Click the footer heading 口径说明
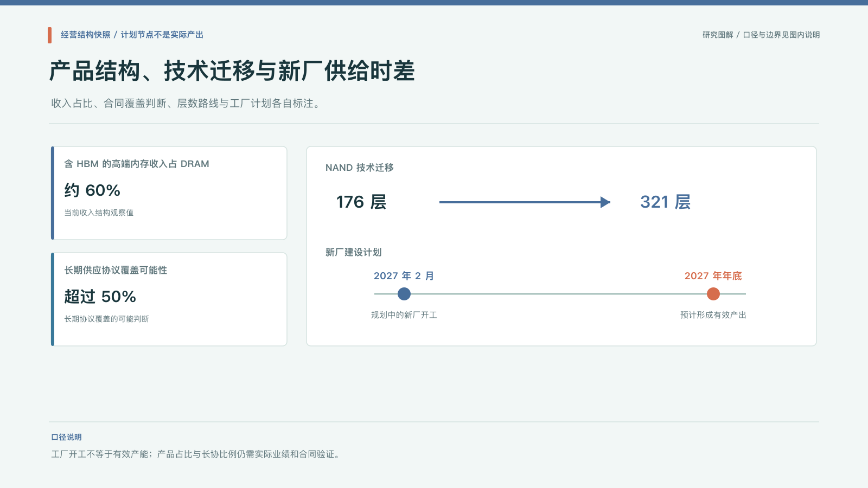The image size is (868, 488). pyautogui.click(x=66, y=437)
